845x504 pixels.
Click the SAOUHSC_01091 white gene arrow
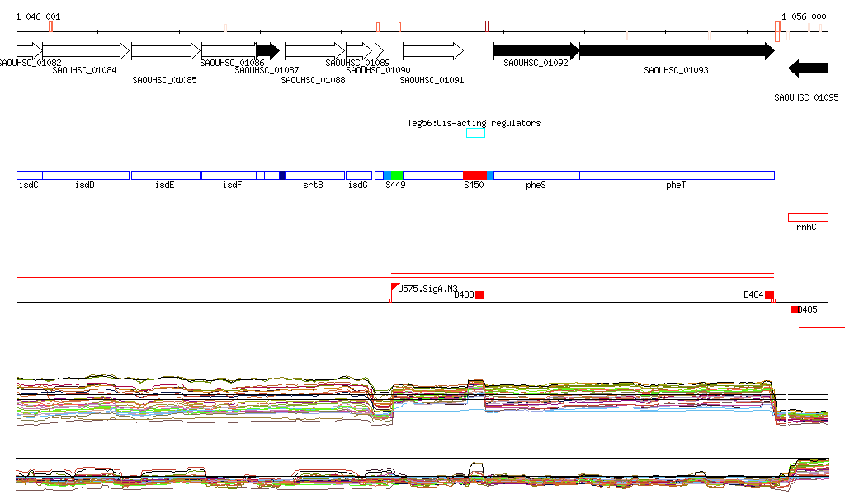point(432,51)
